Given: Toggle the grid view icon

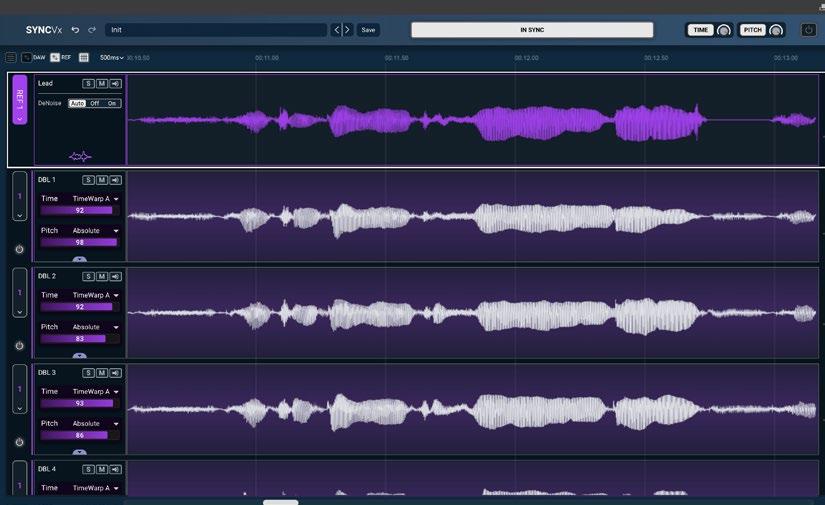Looking at the screenshot, I should pos(84,57).
